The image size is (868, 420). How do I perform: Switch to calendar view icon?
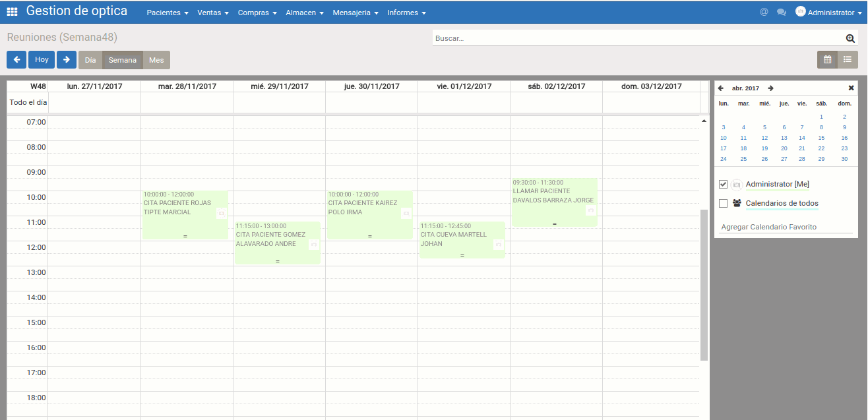coord(827,60)
